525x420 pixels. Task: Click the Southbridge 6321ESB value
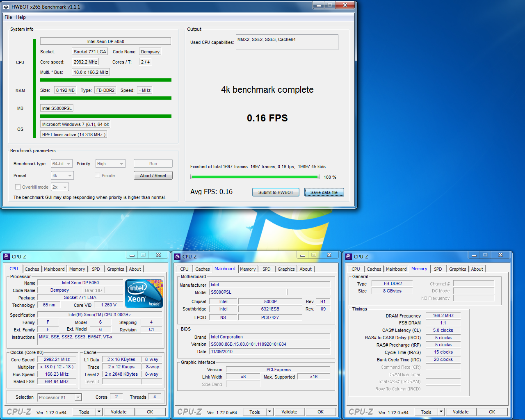(x=270, y=309)
